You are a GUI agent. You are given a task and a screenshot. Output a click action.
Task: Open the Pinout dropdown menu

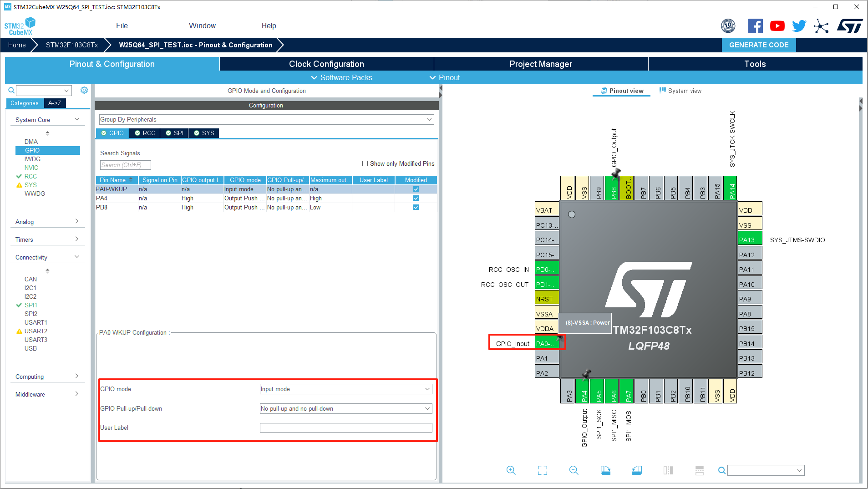point(445,77)
